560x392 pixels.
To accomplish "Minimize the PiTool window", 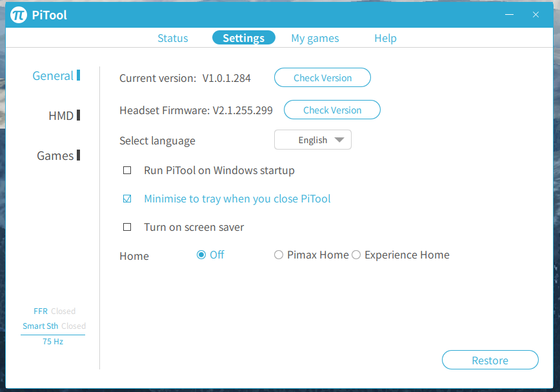I will tap(509, 15).
